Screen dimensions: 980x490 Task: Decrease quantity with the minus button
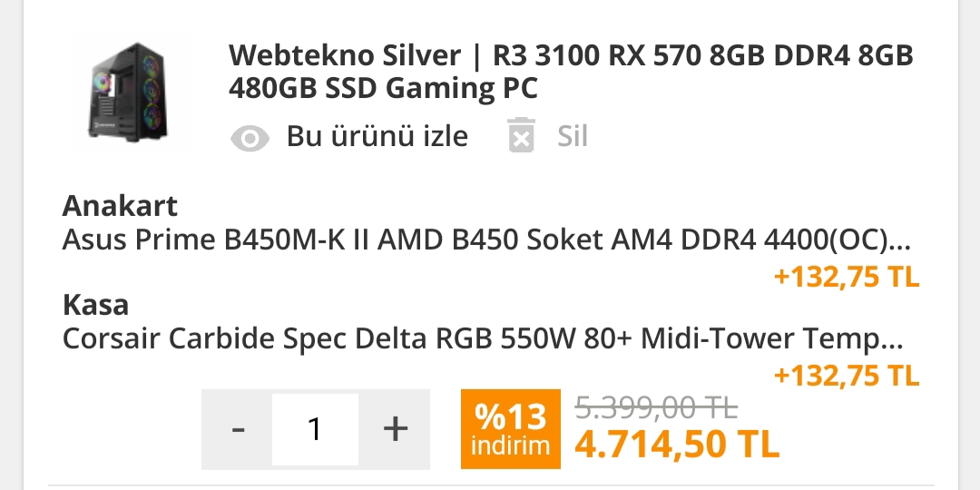(238, 428)
